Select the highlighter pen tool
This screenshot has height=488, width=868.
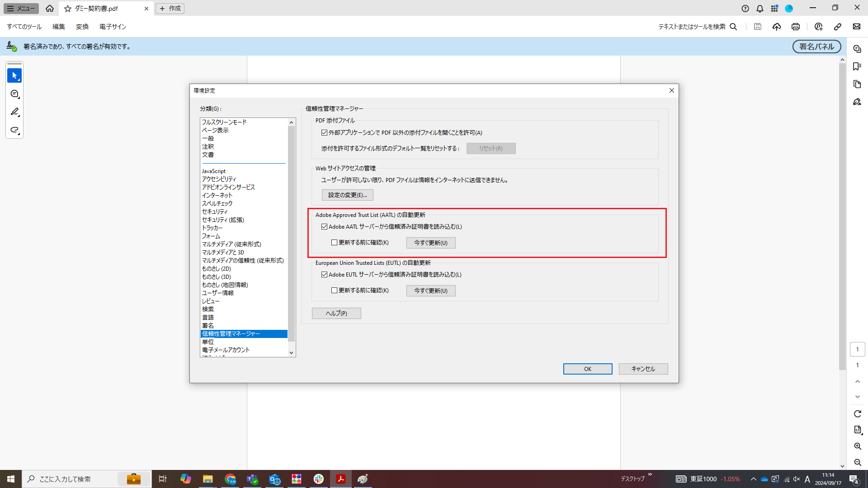(x=14, y=112)
